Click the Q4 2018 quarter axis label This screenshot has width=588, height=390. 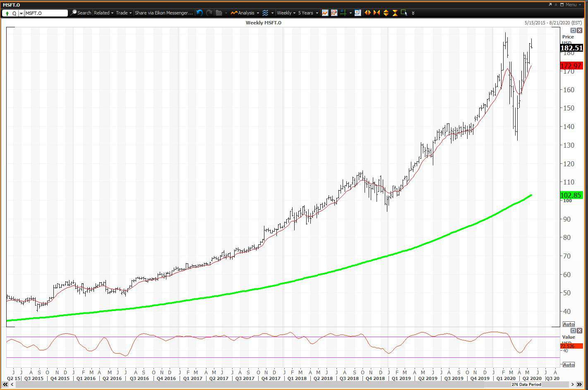(375, 378)
